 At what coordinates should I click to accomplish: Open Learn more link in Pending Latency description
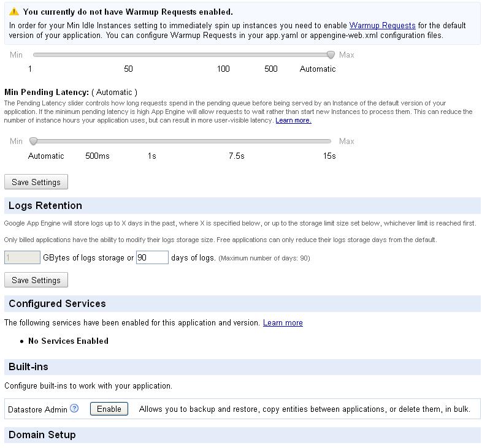(293, 121)
